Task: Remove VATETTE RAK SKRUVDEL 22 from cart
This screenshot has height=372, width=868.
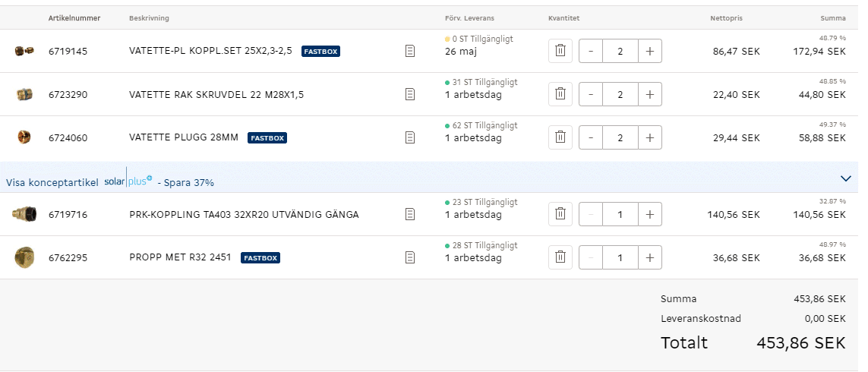Action: [x=560, y=94]
